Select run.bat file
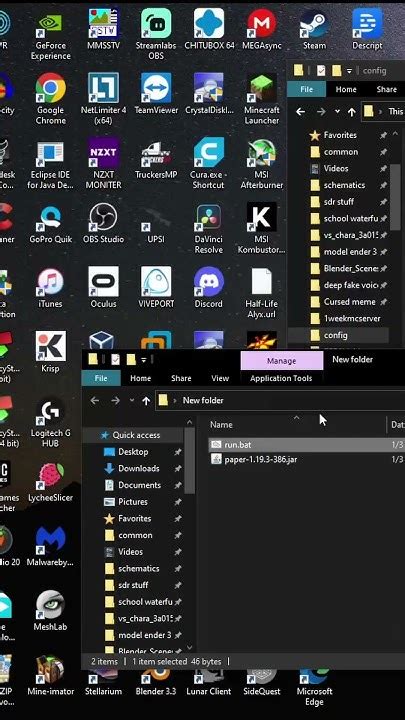 (237, 444)
